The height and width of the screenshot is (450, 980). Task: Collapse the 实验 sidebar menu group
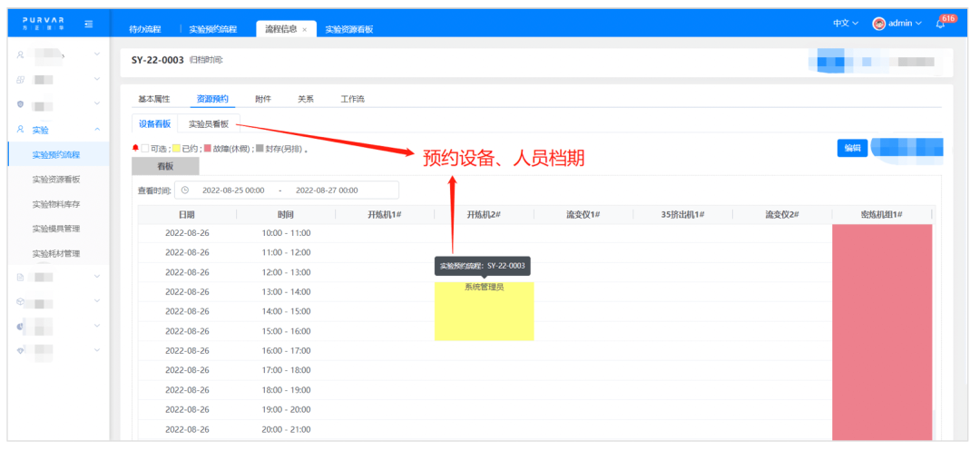click(97, 130)
